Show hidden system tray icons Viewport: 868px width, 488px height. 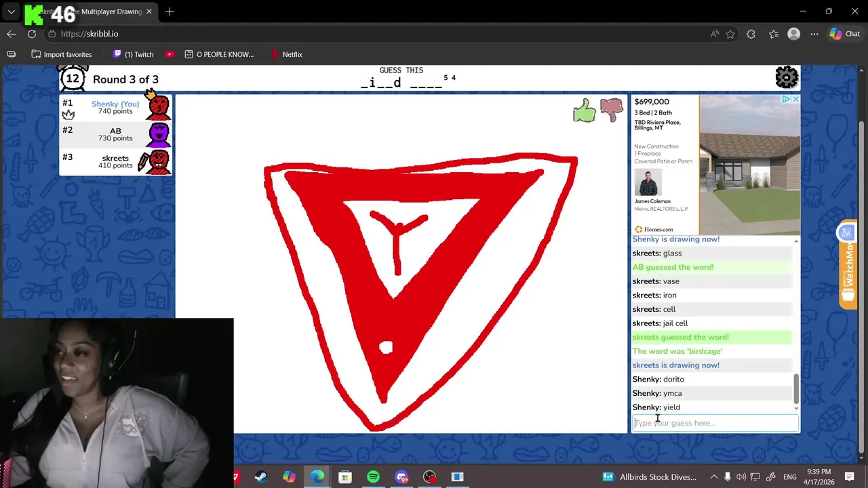714,477
